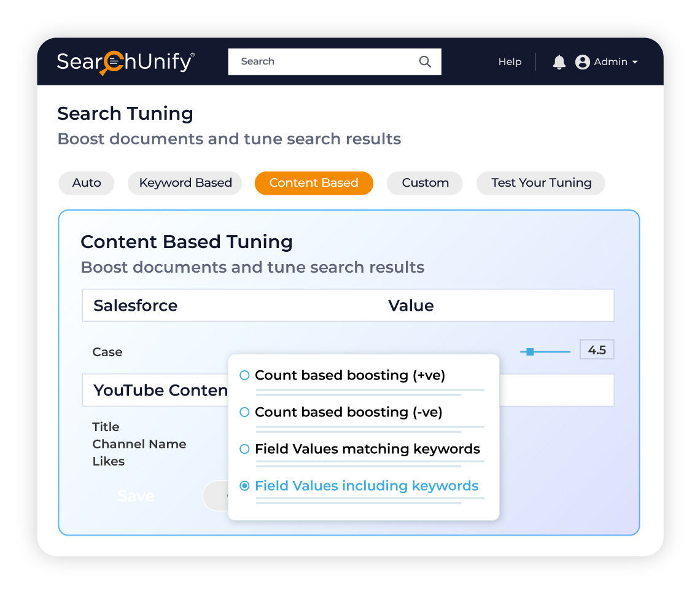
Task: Choose Field Values including keywords radio
Action: click(x=244, y=486)
